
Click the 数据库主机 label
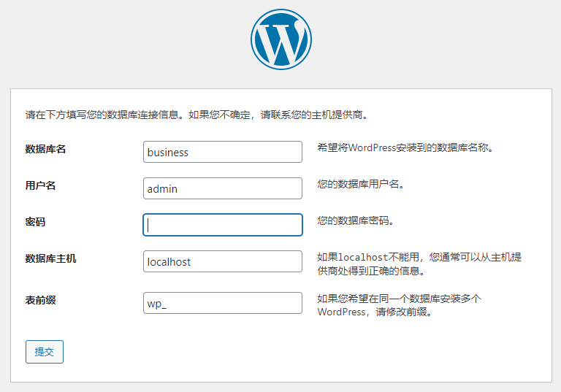(50, 258)
